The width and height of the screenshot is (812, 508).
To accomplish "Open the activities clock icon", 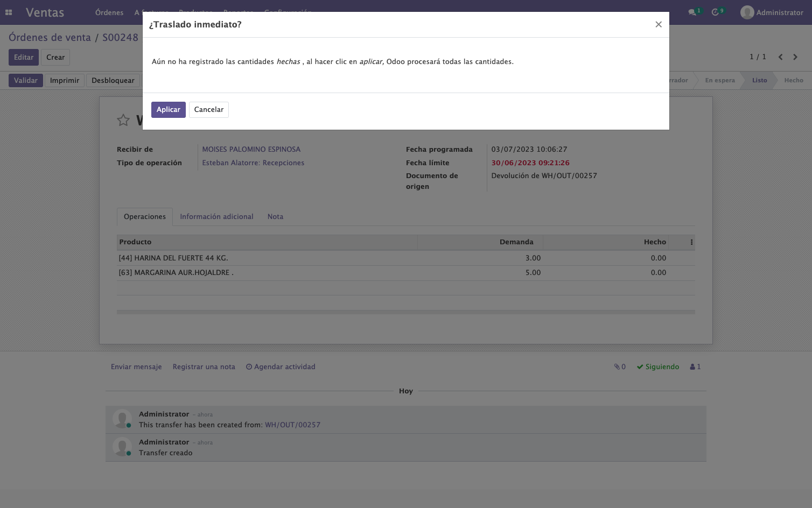I will [715, 12].
